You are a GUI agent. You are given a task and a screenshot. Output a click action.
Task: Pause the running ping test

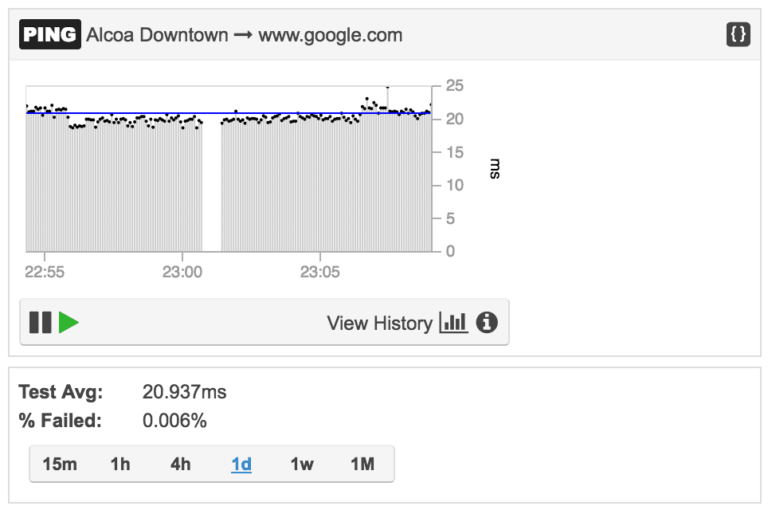click(x=40, y=322)
